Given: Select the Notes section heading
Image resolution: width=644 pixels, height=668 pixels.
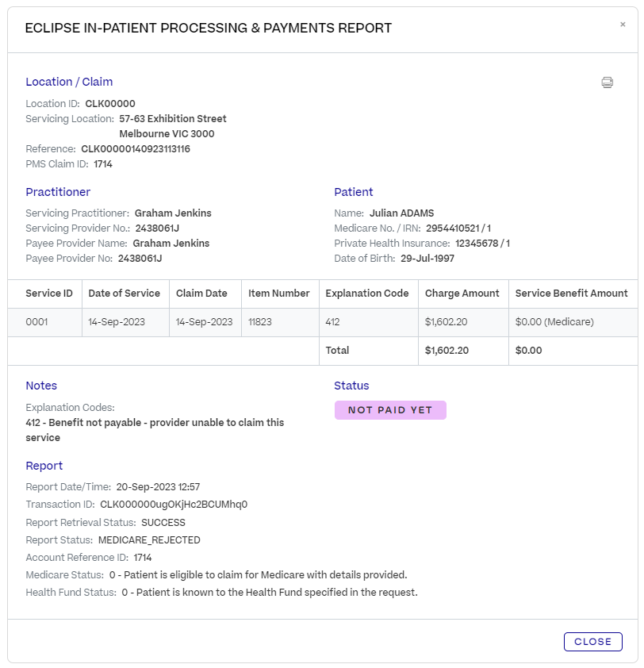Looking at the screenshot, I should click(41, 385).
